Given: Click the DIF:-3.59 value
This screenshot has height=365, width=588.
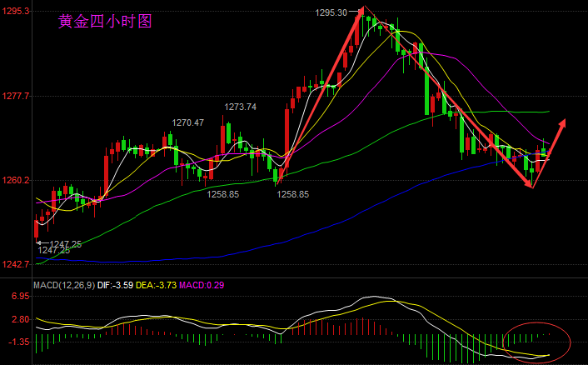Looking at the screenshot, I should click(x=115, y=285).
